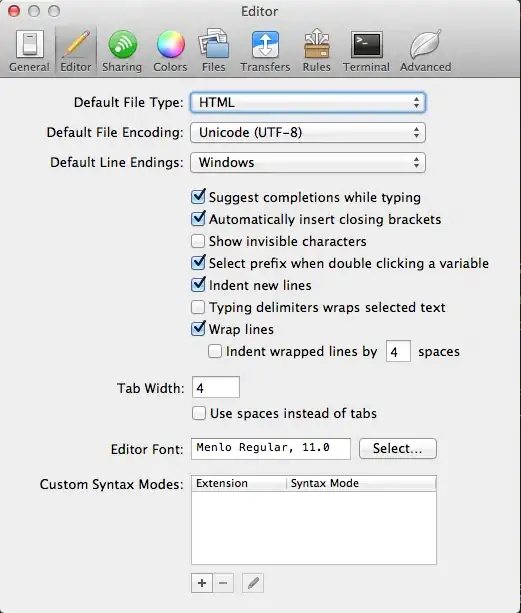Toggle Suggest completions while typing
521x613 pixels.
coord(198,197)
